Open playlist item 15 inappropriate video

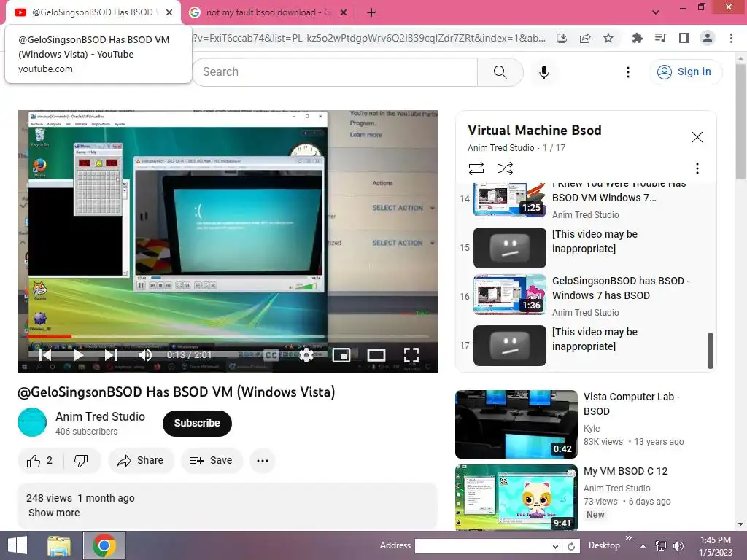click(x=581, y=248)
